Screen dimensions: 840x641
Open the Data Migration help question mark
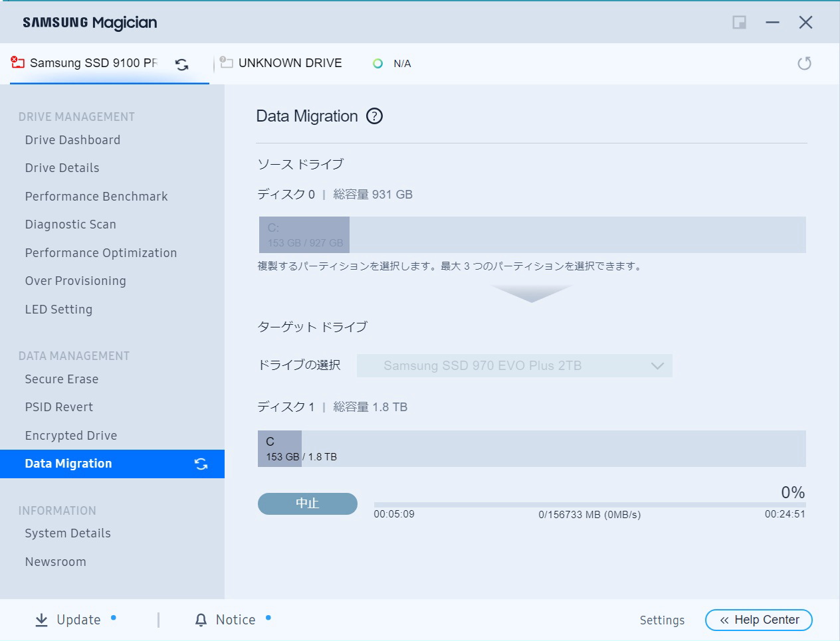[375, 116]
